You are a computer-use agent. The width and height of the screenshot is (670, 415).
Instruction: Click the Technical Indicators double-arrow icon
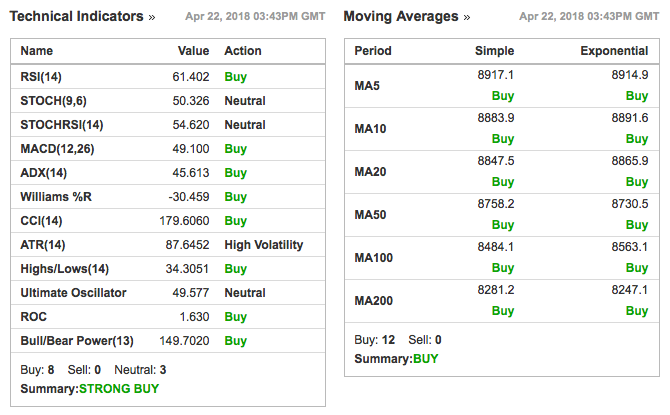coord(152,18)
